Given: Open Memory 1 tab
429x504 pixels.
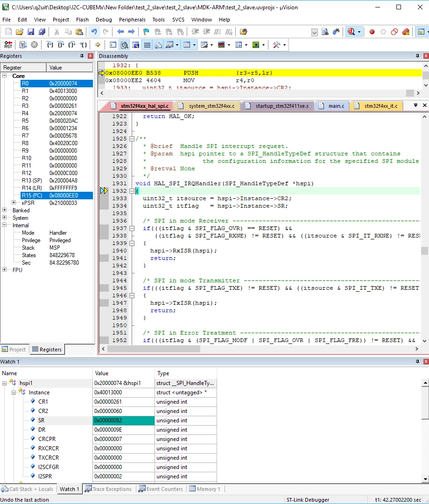Looking at the screenshot, I should click(x=205, y=489).
